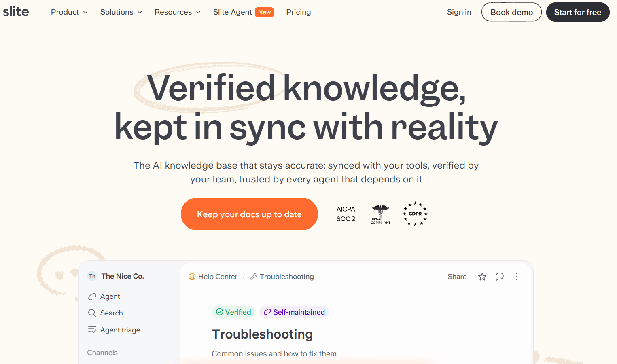
Task: Select Agent triage in the sidebar
Action: click(x=120, y=330)
